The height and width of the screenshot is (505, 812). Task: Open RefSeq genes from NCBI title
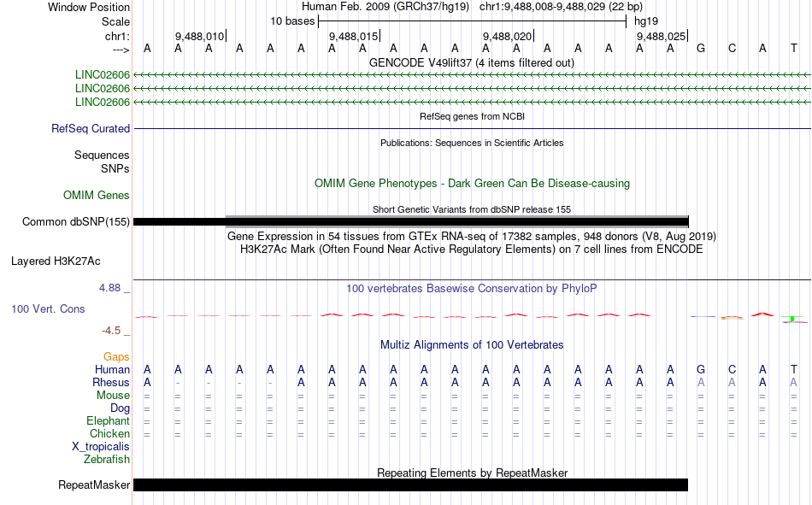[472, 116]
